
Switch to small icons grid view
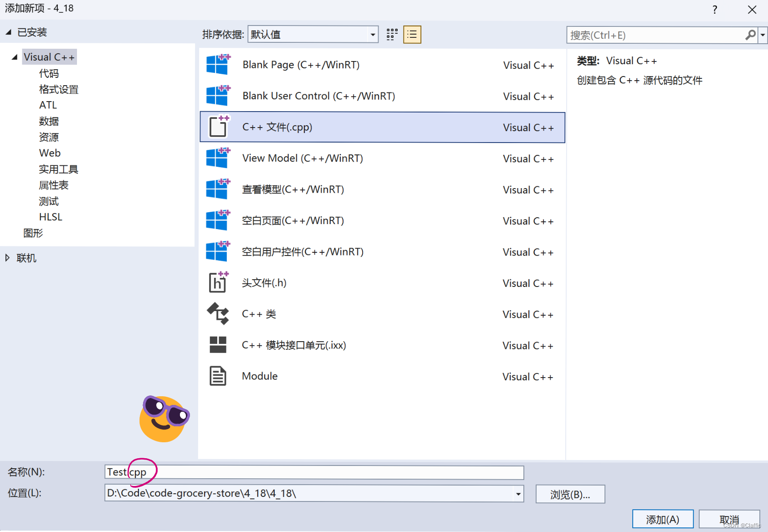click(392, 35)
